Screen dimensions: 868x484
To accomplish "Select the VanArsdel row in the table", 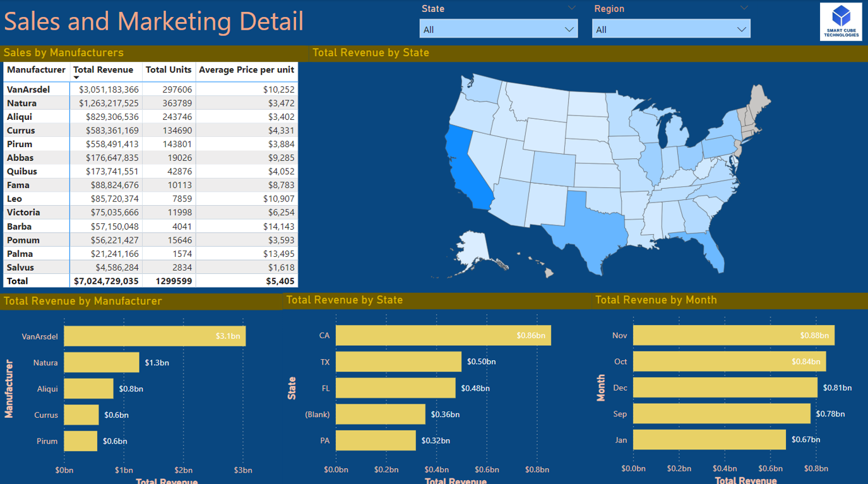I will tap(28, 90).
